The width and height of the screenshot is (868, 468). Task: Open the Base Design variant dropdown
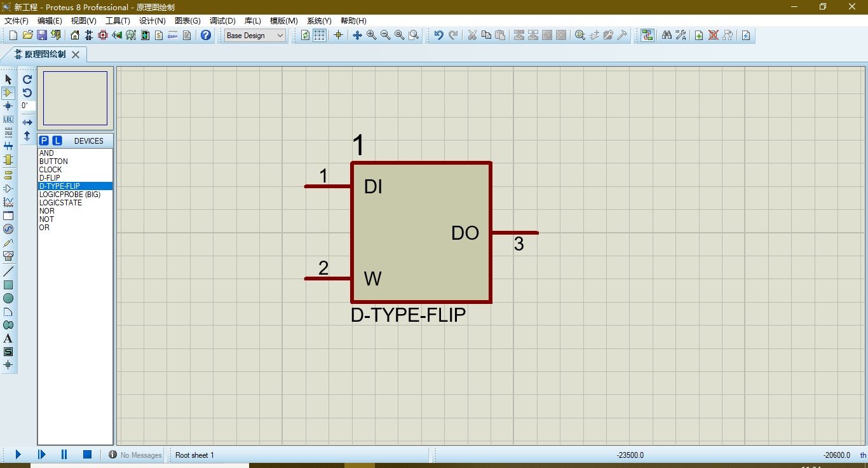coord(255,36)
